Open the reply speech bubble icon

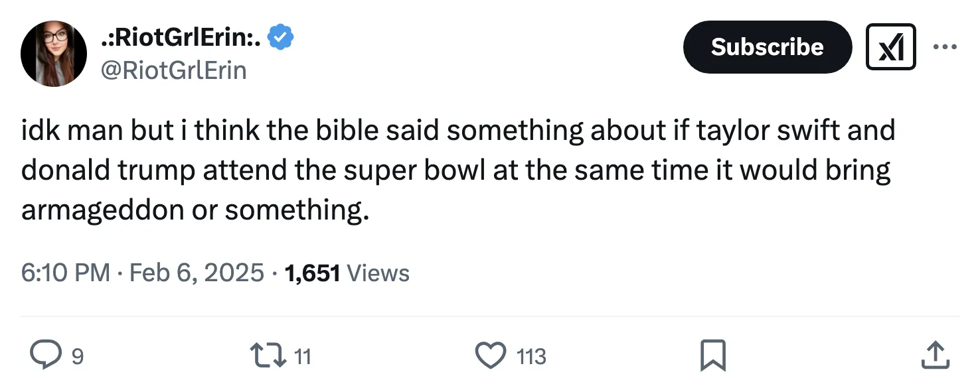click(x=44, y=356)
